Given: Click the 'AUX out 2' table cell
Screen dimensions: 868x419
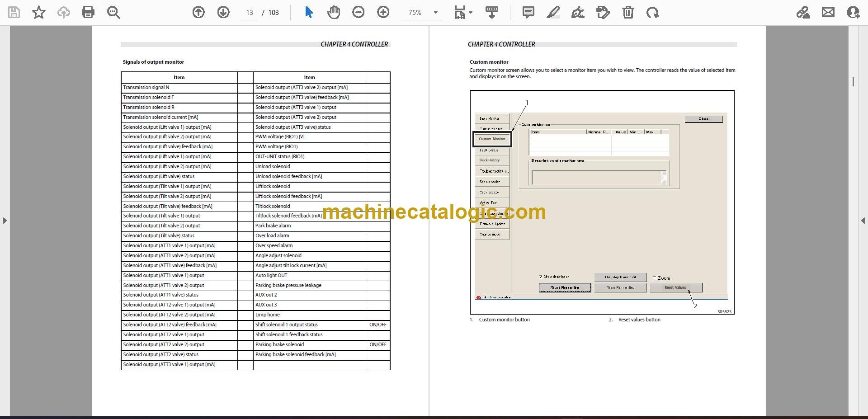Looking at the screenshot, I should click(x=309, y=295).
